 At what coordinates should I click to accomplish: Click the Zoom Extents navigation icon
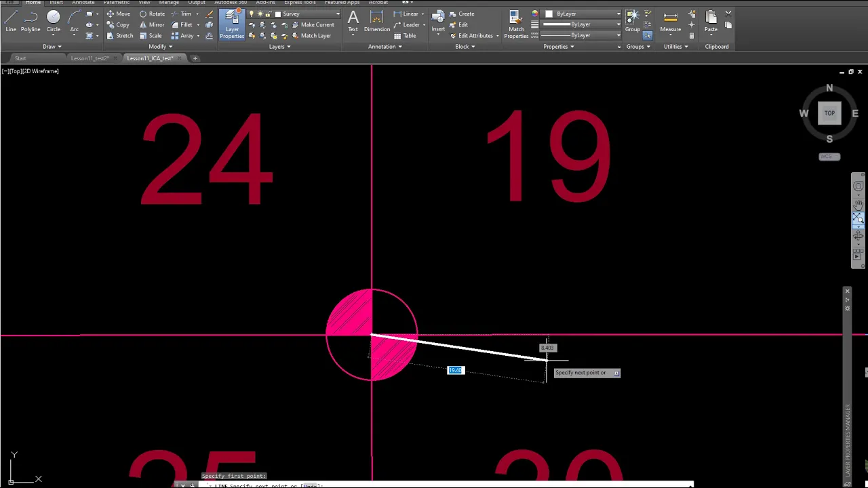tap(858, 218)
